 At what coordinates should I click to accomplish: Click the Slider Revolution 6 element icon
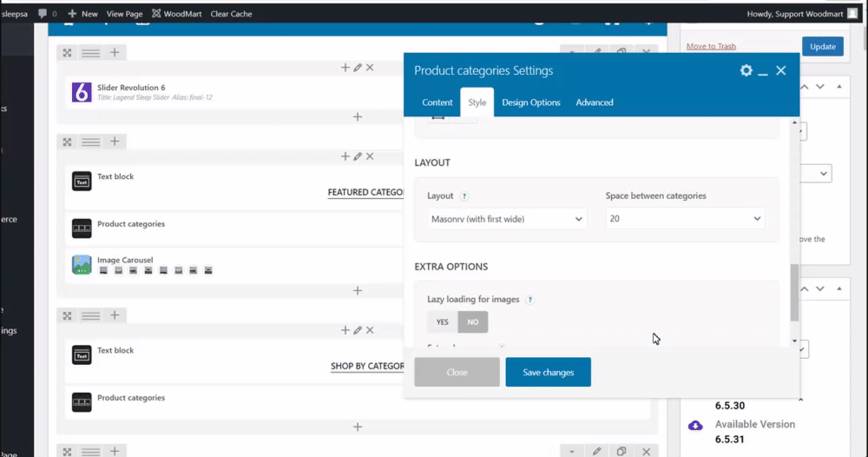point(82,92)
